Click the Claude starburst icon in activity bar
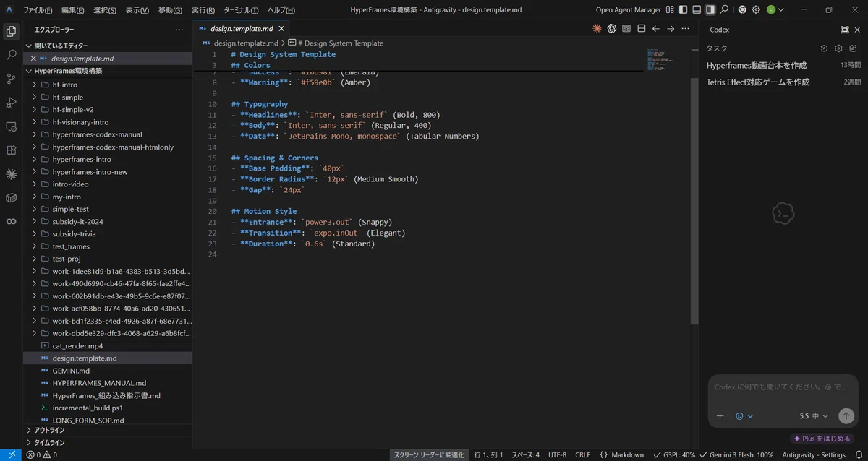Viewport: 868px width, 461px height. tap(11, 174)
